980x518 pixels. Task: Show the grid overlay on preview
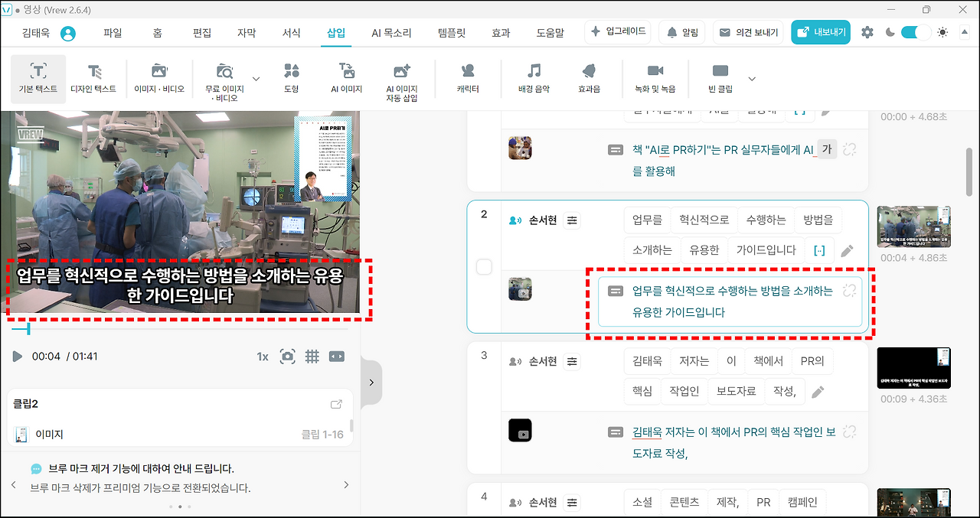pyautogui.click(x=312, y=357)
